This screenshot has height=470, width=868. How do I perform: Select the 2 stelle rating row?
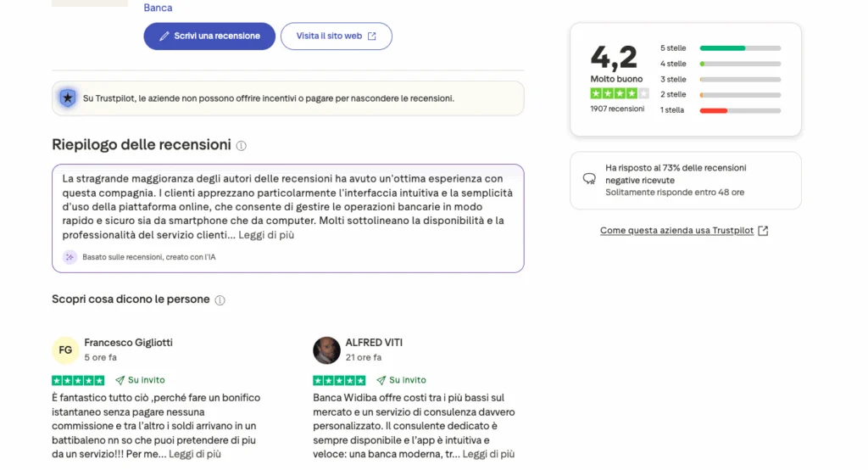(721, 95)
